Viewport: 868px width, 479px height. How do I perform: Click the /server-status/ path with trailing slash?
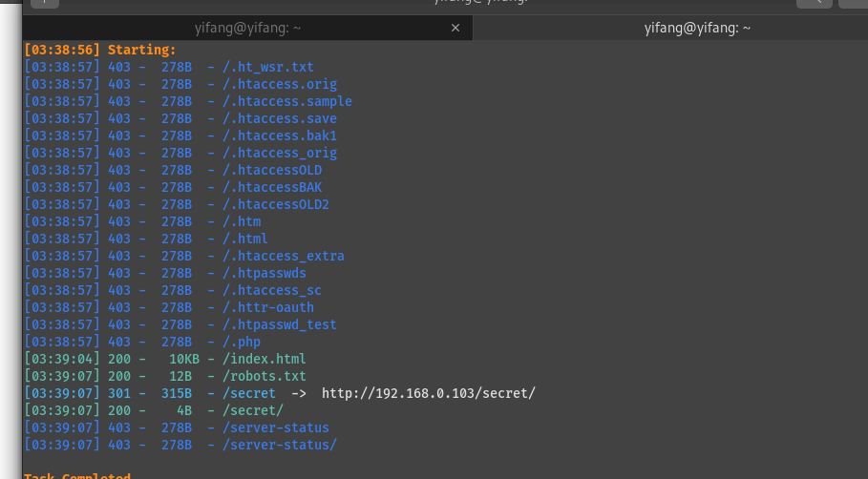[x=280, y=444]
